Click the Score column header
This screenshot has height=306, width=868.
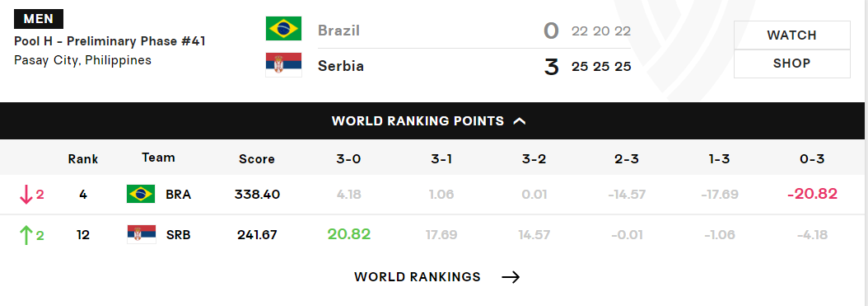256,159
